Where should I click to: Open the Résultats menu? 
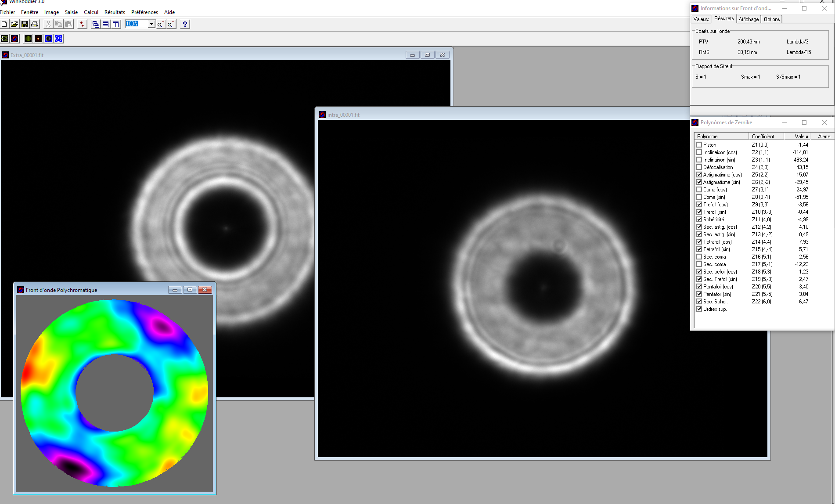[115, 12]
